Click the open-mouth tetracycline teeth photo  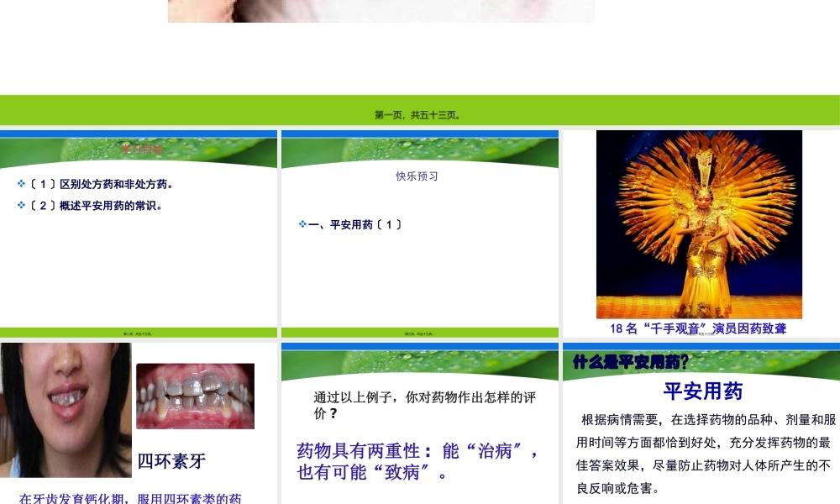click(x=66, y=412)
